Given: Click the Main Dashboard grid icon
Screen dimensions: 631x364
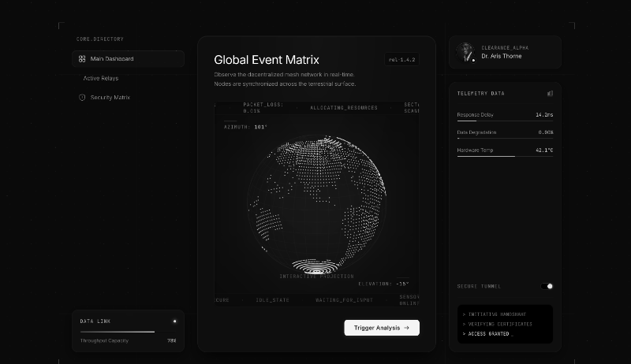Looking at the screenshot, I should tap(82, 58).
